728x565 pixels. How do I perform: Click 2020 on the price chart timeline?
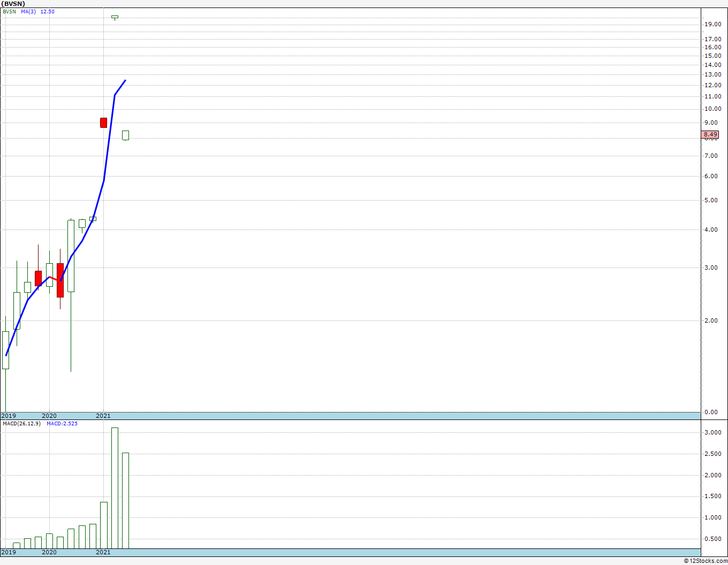tap(49, 416)
